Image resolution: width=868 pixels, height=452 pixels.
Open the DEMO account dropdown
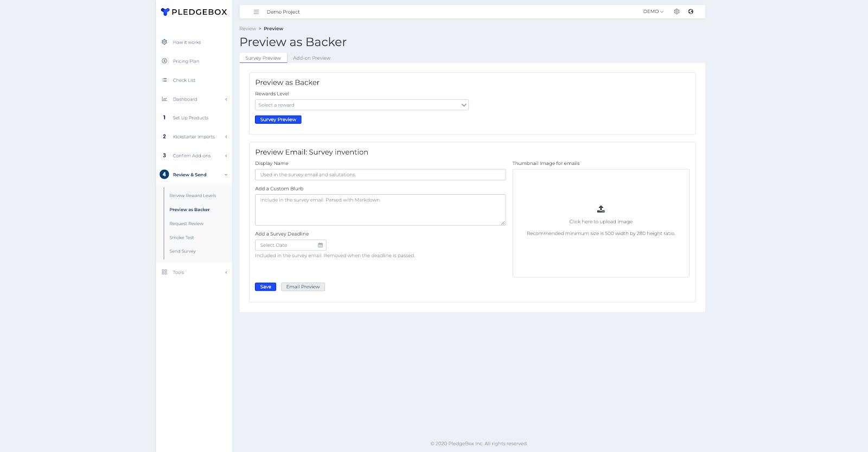[x=653, y=11]
